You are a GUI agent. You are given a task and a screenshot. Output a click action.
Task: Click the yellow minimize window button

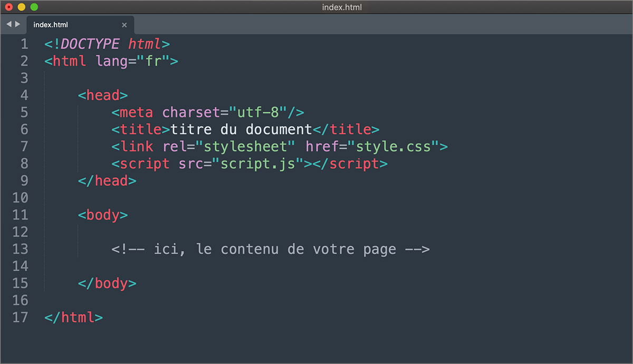coord(21,7)
